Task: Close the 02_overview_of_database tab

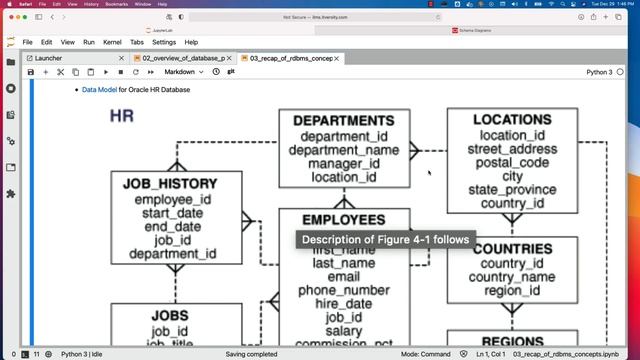Action: click(x=229, y=58)
